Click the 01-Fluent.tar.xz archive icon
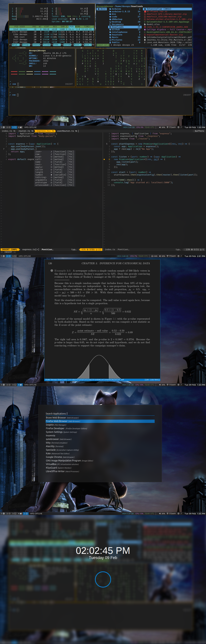This screenshot has width=206, height=644. click(145, 11)
